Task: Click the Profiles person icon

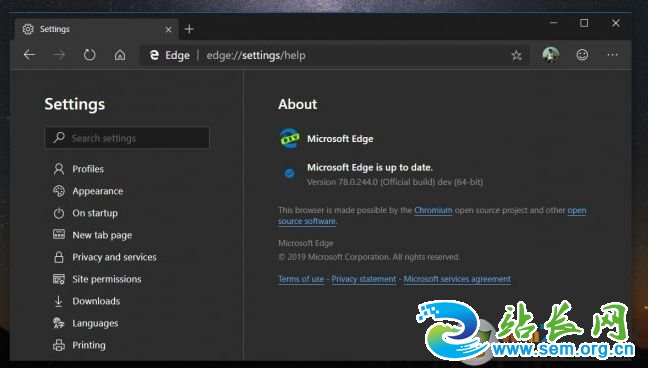Action: pyautogui.click(x=59, y=169)
